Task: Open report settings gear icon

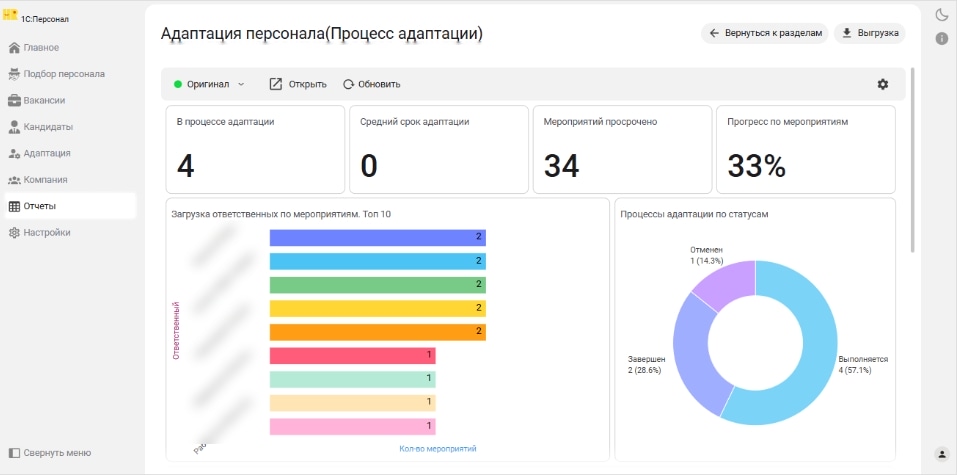Action: pos(883,84)
